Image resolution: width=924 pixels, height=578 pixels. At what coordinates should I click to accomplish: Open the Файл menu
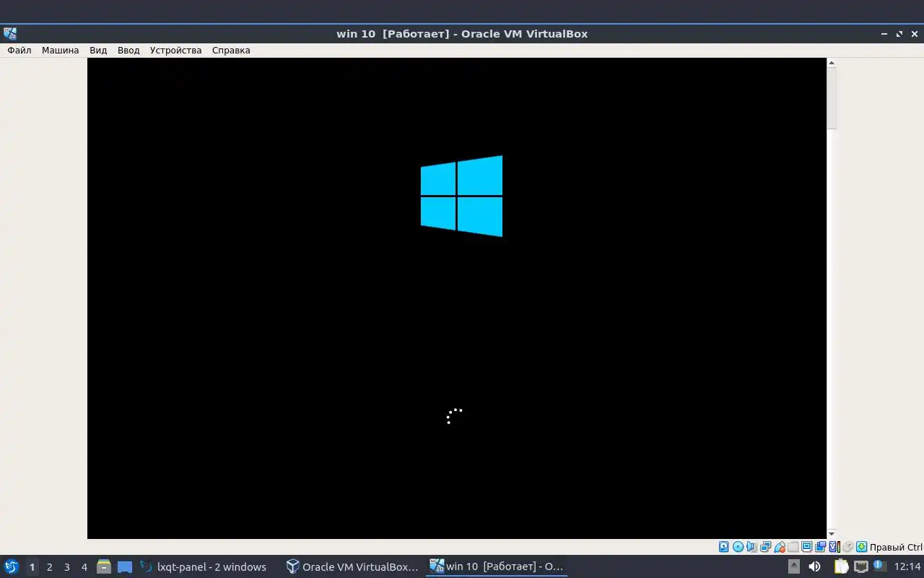[19, 51]
